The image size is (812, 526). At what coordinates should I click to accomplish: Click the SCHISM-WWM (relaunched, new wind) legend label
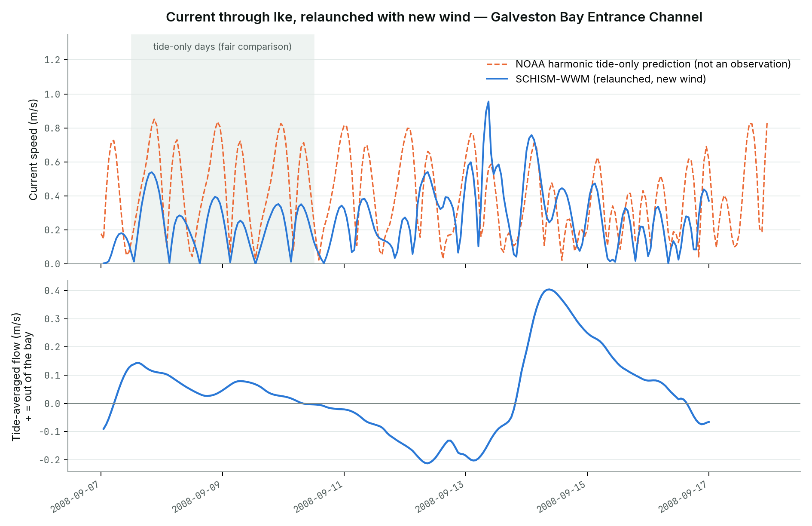[x=611, y=79]
